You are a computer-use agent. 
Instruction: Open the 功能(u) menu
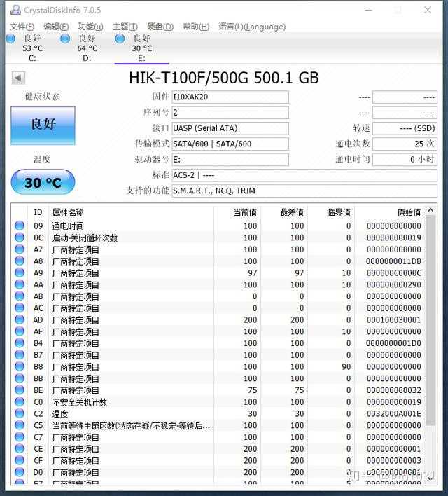click(91, 27)
